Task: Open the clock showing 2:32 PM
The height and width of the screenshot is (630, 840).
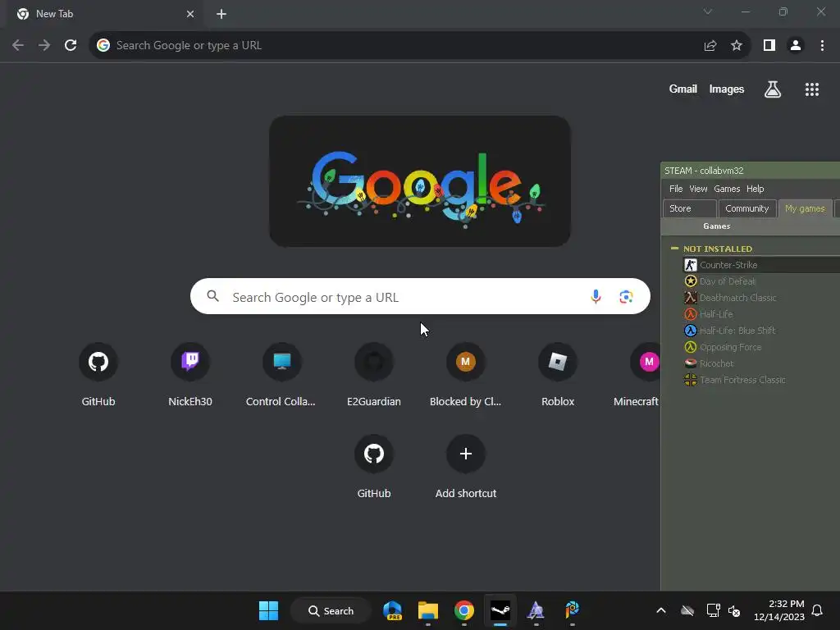Action: 779,610
